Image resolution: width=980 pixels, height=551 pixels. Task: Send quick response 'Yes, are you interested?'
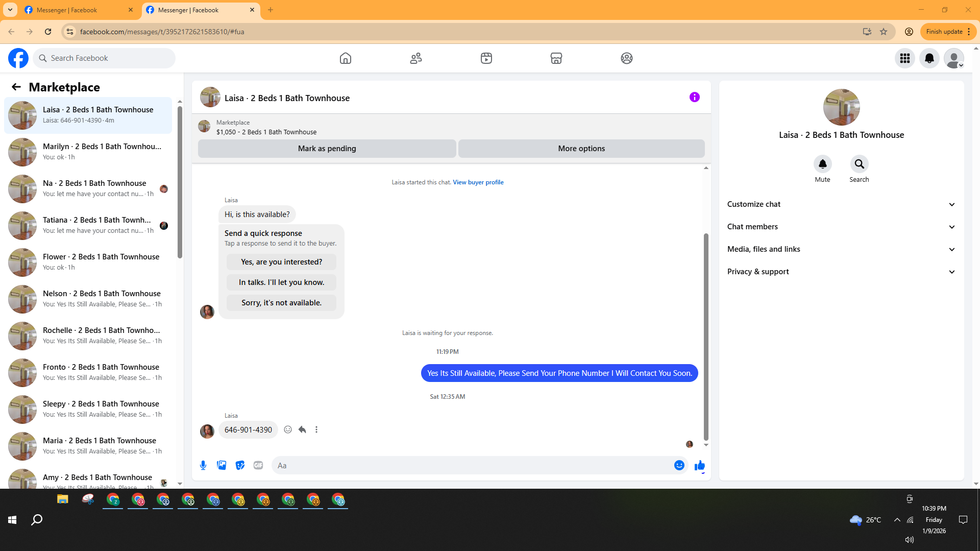point(281,262)
